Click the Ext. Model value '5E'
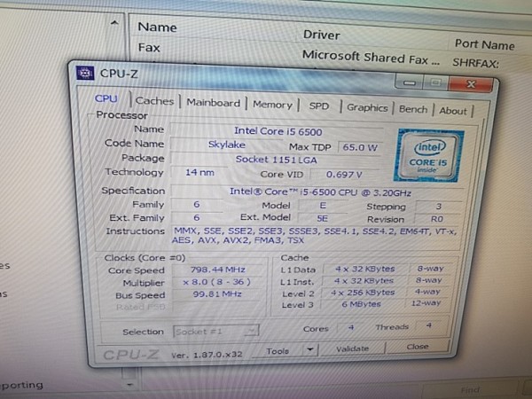532x399 pixels. [x=323, y=218]
